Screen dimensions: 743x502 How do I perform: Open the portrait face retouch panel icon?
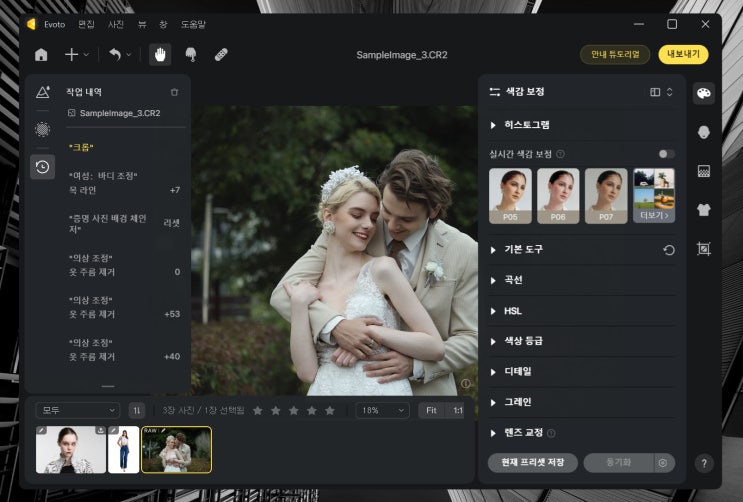pyautogui.click(x=704, y=132)
